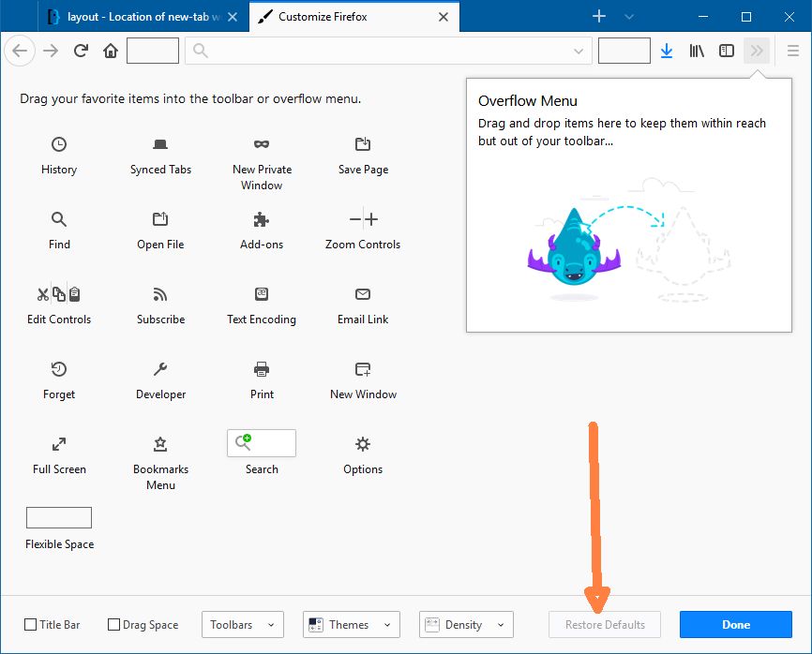Select the Open File icon

click(160, 219)
